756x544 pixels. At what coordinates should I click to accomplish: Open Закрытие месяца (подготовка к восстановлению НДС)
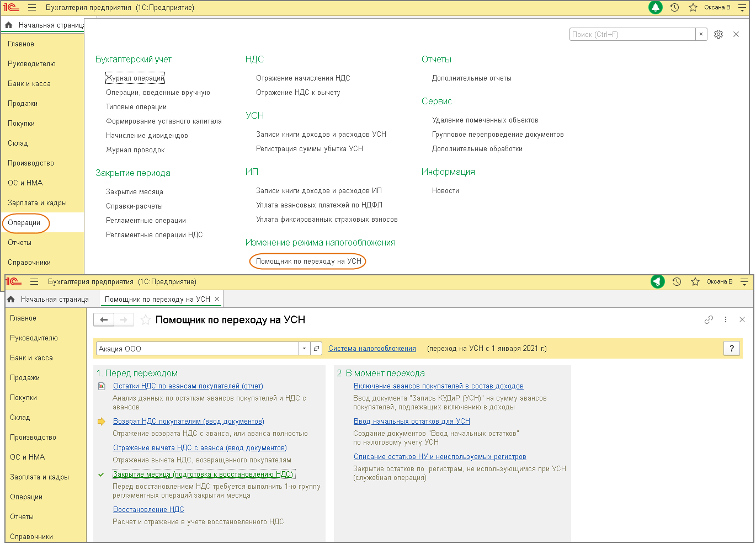[203, 474]
